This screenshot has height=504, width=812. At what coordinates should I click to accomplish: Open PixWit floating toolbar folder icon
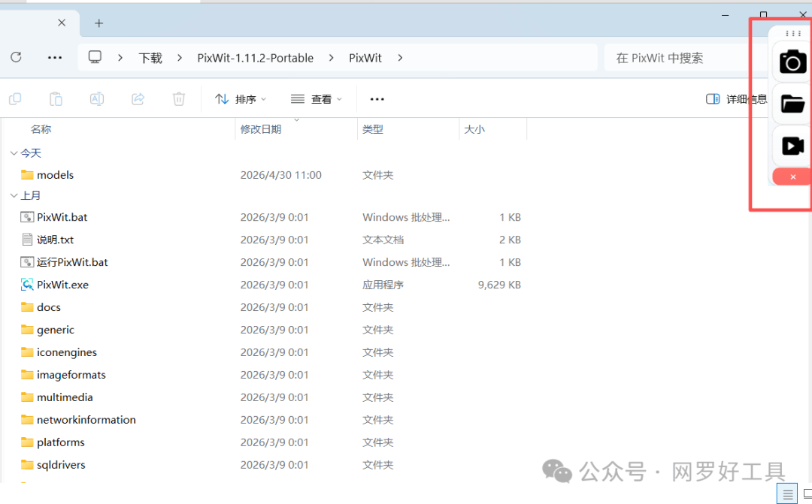[x=793, y=104]
